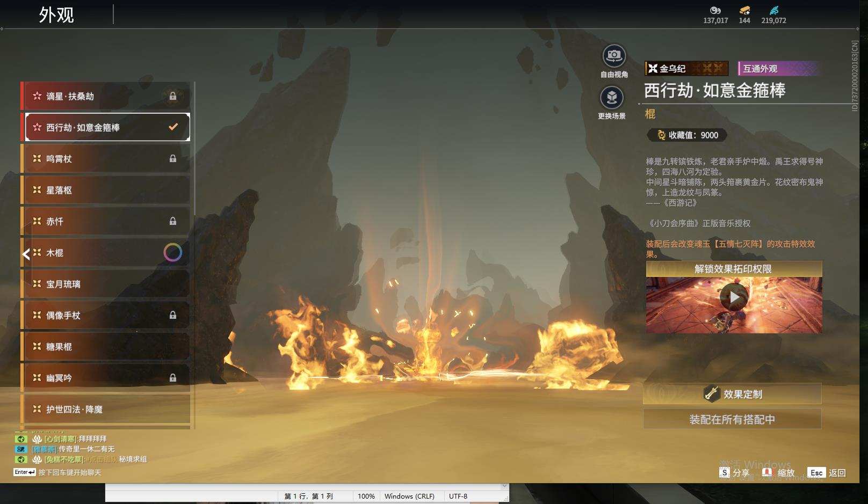Click the 互通外观 purple tag

pos(778,68)
